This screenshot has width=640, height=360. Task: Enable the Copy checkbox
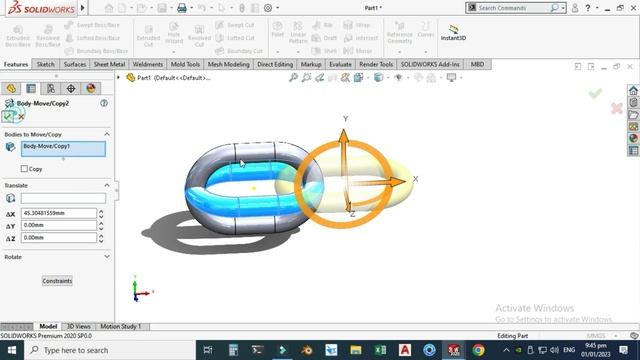pos(24,169)
